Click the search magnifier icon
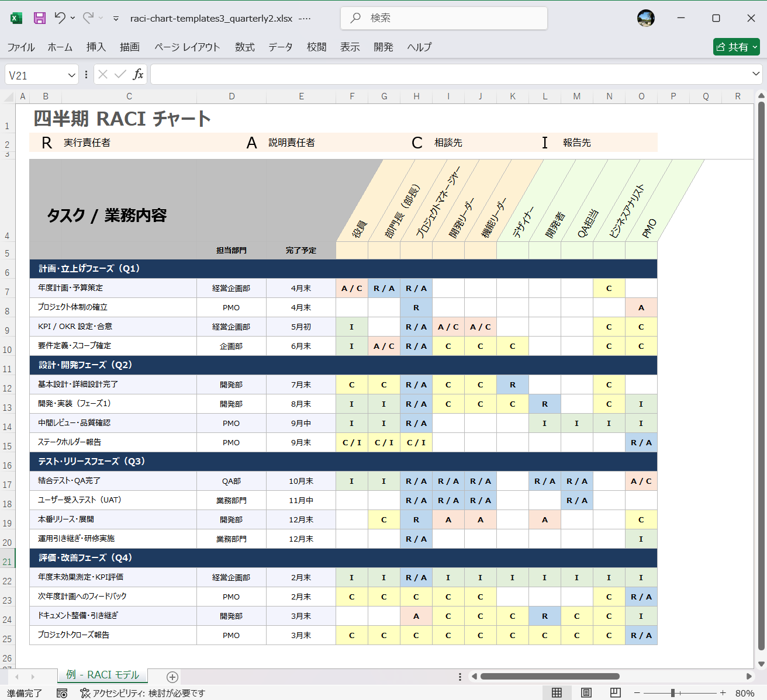This screenshot has height=700, width=767. click(x=355, y=18)
